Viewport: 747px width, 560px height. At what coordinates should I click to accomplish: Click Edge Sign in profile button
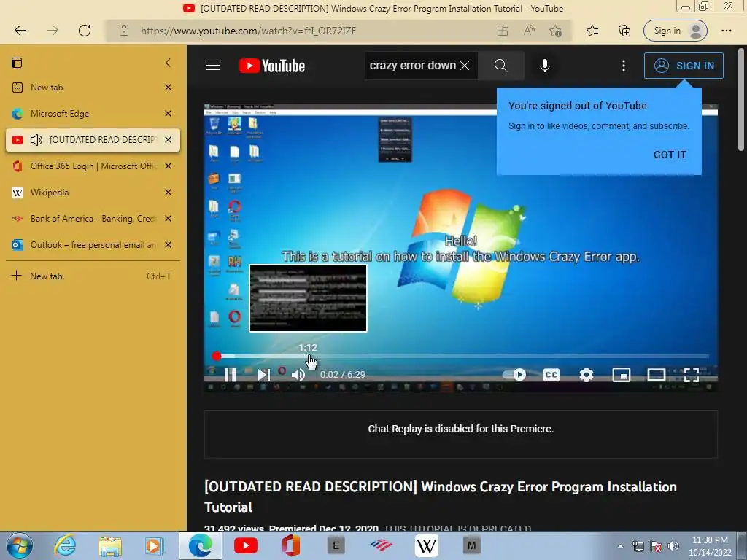(675, 31)
